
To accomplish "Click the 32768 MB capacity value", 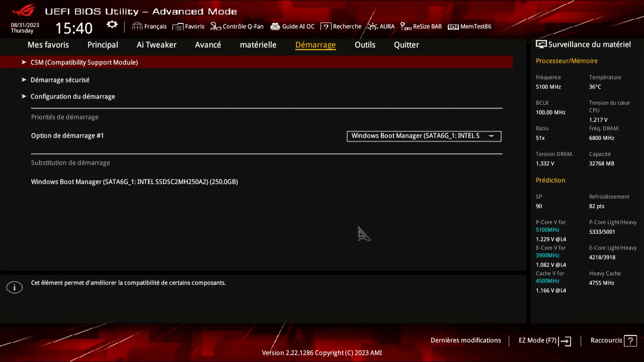I will click(x=601, y=164).
